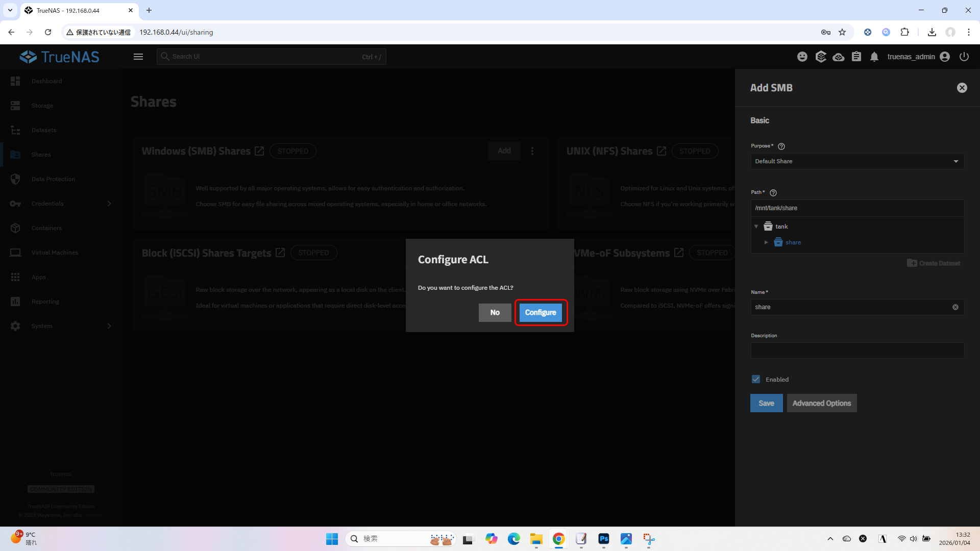Collapse the tank dataset tree node
980x551 pixels.
(756, 227)
